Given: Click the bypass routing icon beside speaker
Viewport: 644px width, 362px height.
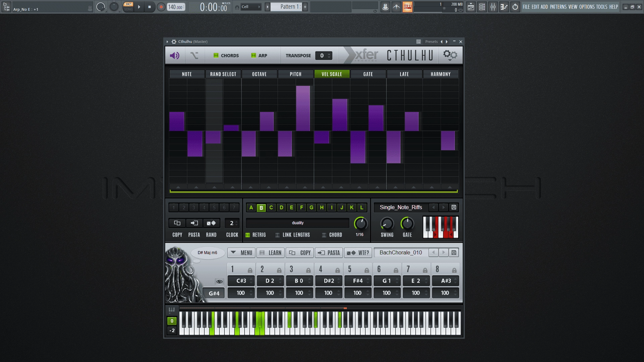Looking at the screenshot, I should click(194, 56).
